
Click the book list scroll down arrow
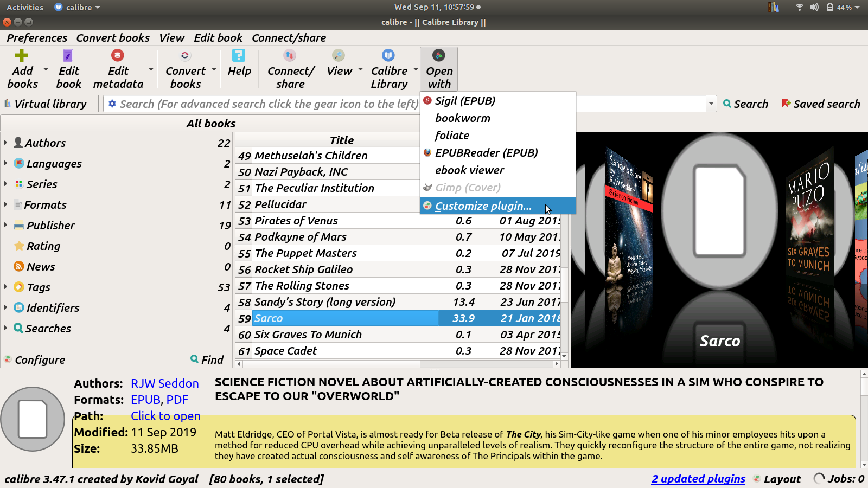pos(565,356)
